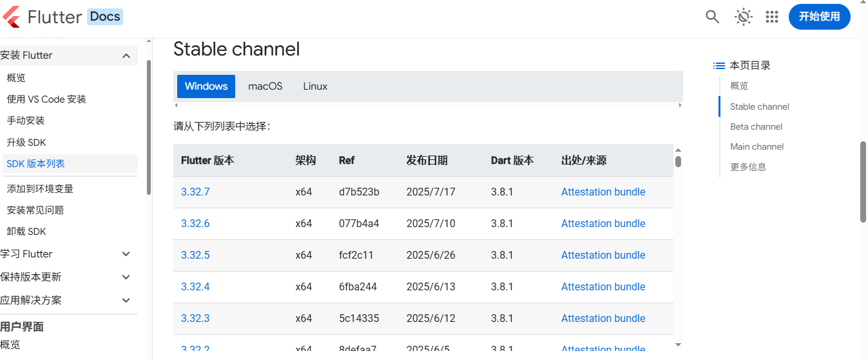Screen dimensions: 868x360
Task: Open 升级 SDK sidebar item
Action: click(x=26, y=143)
